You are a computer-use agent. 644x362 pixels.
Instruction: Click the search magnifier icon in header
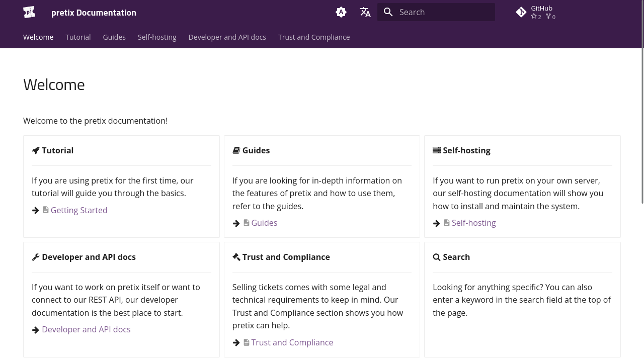click(388, 12)
